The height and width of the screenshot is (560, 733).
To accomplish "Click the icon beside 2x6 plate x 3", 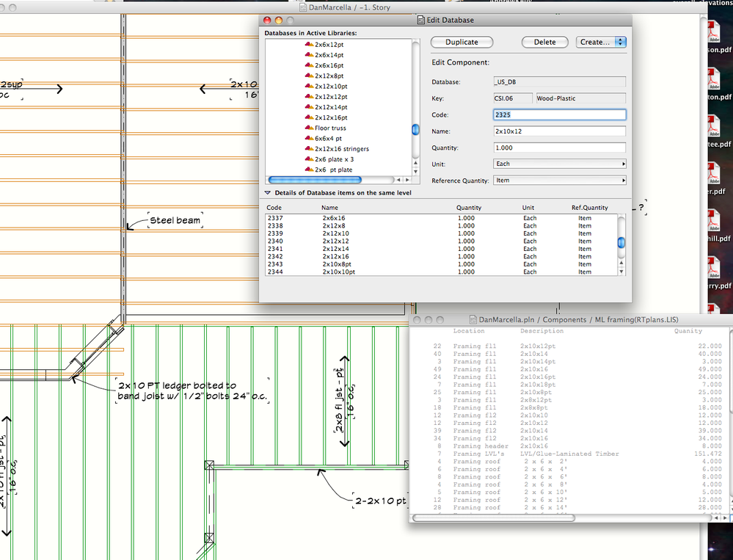I will tap(309, 159).
